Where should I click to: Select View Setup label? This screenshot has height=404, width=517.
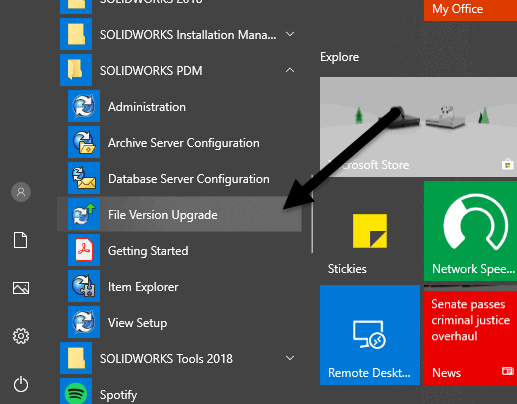(x=137, y=323)
